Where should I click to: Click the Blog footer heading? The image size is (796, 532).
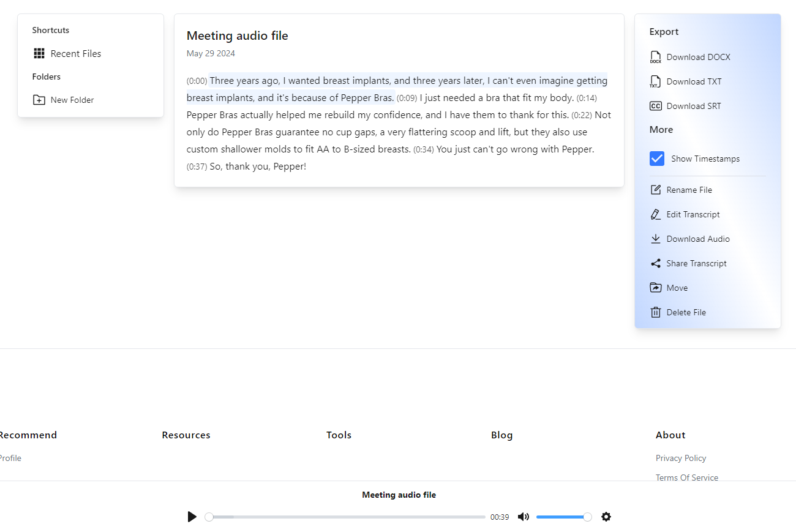502,435
